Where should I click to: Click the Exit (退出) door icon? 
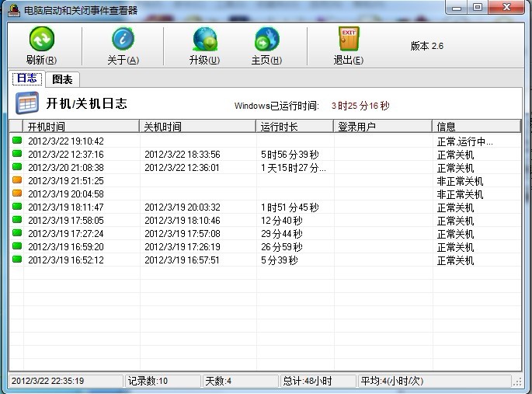348,40
